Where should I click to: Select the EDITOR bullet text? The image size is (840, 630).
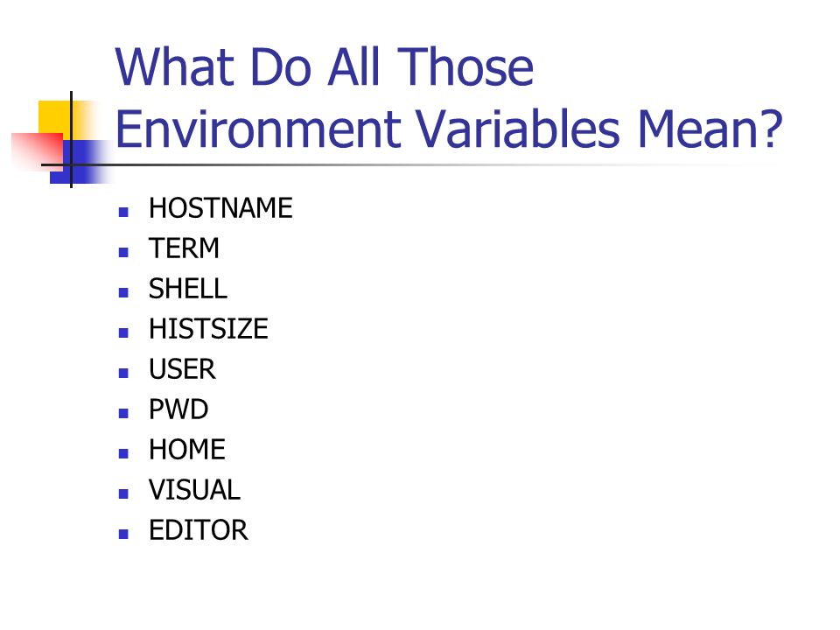(x=199, y=530)
